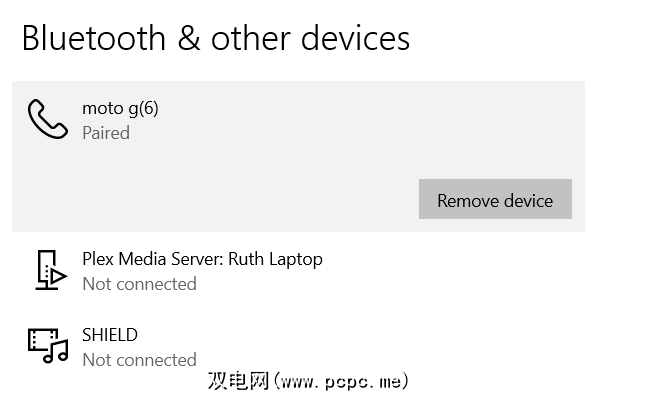
Task: Click the Paired status under moto g(6)
Action: click(106, 132)
